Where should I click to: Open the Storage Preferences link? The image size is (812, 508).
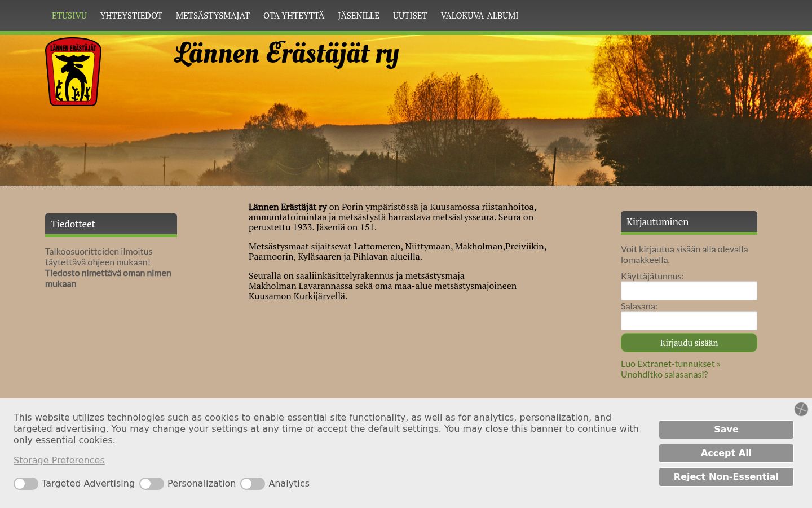[59, 461]
